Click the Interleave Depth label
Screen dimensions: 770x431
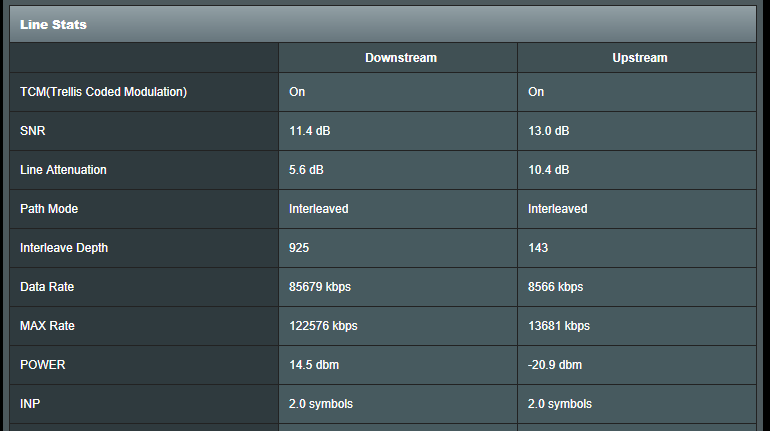pos(62,248)
